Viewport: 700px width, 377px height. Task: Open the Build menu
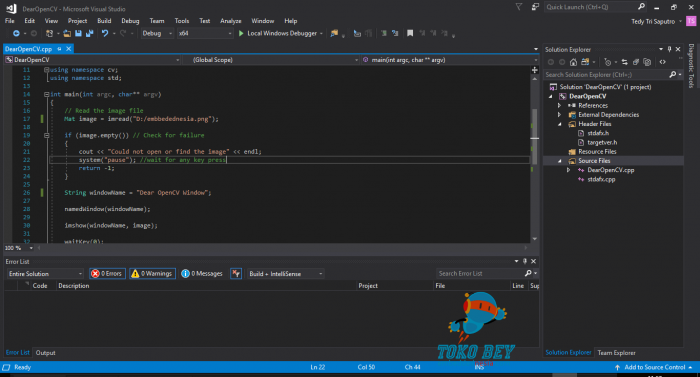point(104,21)
